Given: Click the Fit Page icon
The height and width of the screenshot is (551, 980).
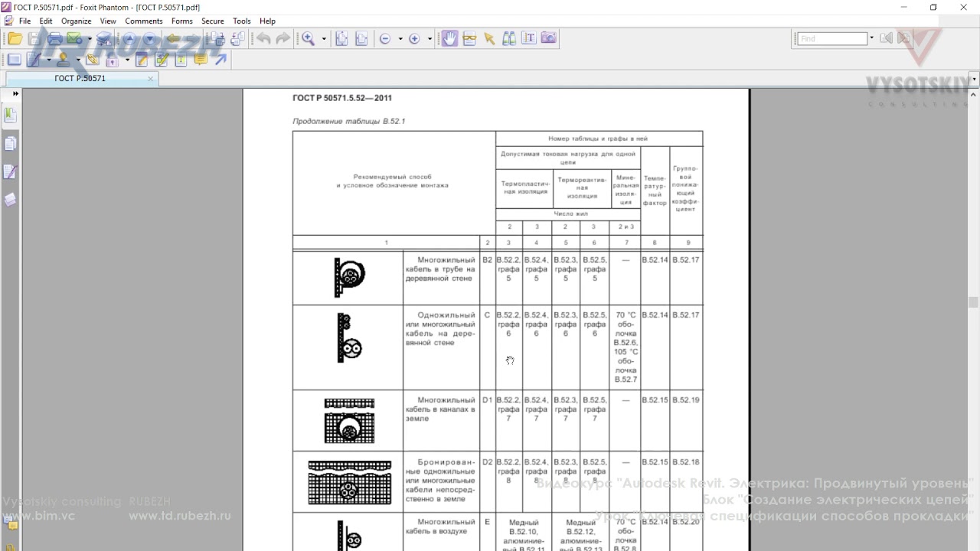Looking at the screenshot, I should (342, 38).
